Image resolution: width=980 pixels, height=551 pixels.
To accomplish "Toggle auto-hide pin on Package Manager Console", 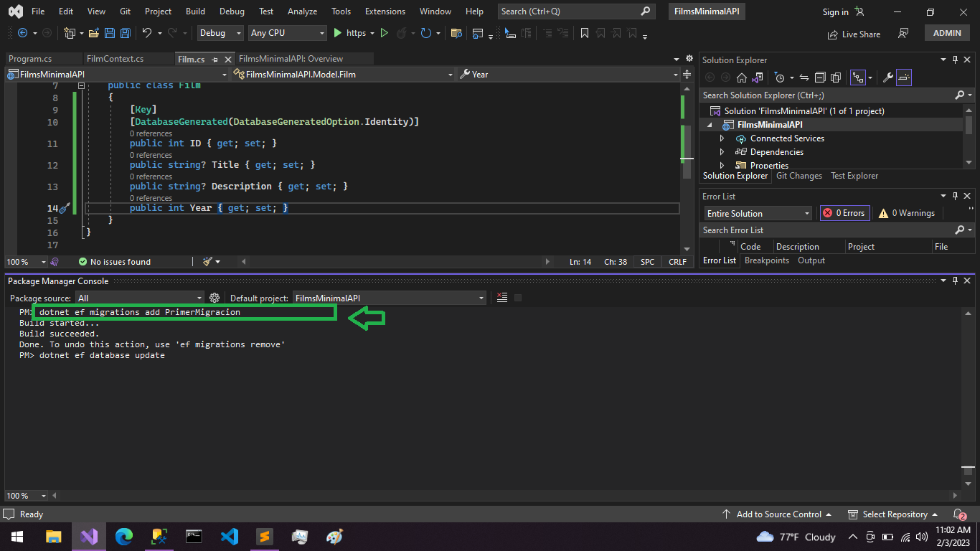I will tap(954, 281).
